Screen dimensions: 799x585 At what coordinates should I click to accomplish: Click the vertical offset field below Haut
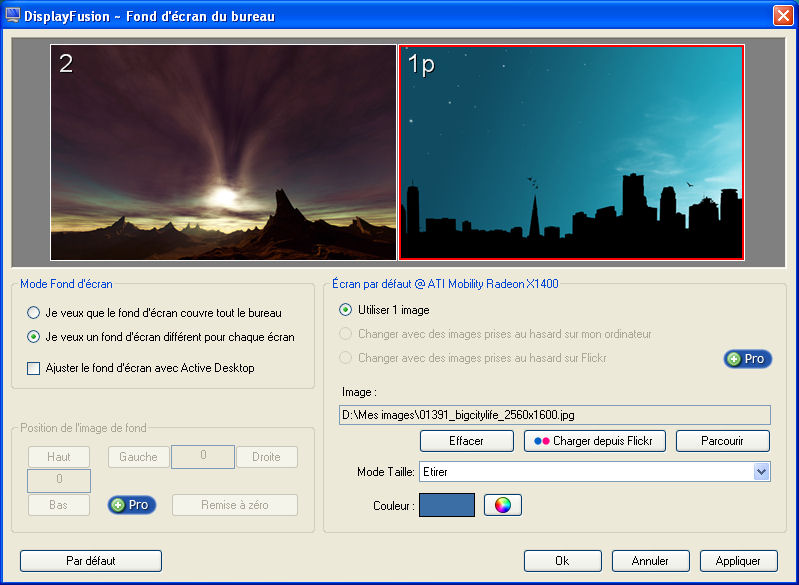(x=59, y=481)
